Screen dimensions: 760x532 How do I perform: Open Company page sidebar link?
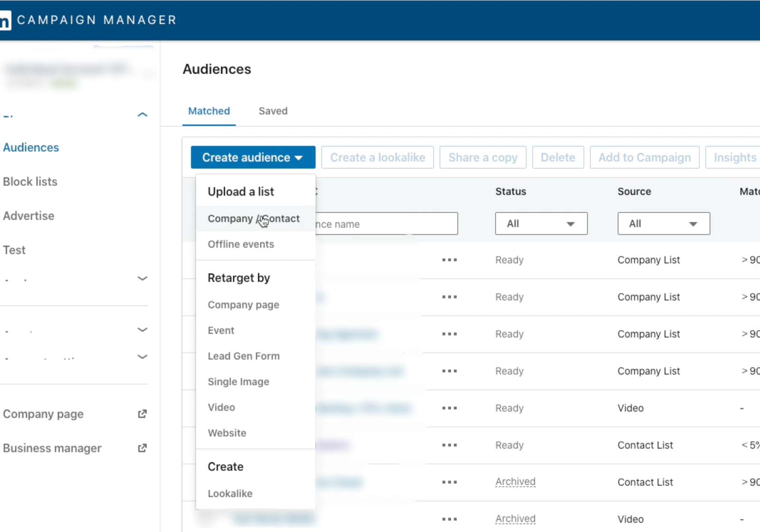point(43,414)
